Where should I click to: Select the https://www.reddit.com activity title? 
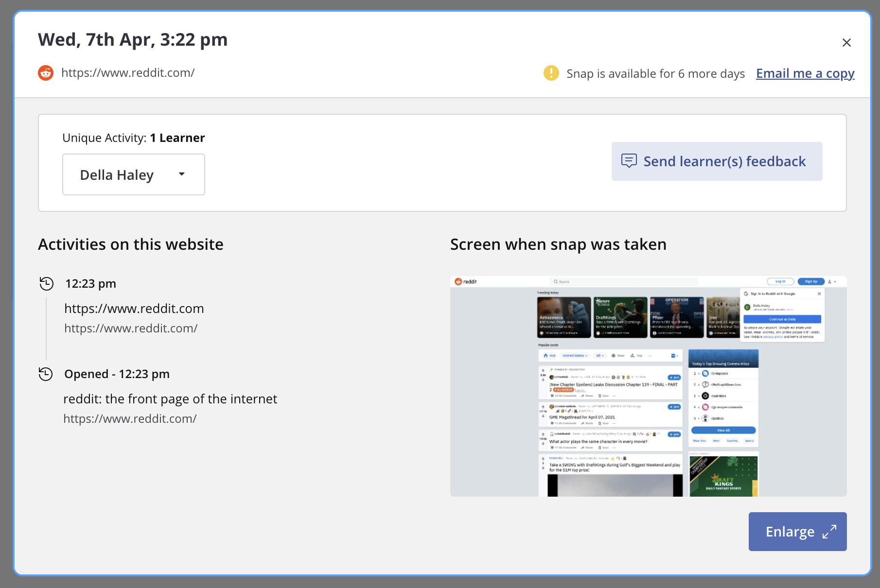click(x=134, y=309)
